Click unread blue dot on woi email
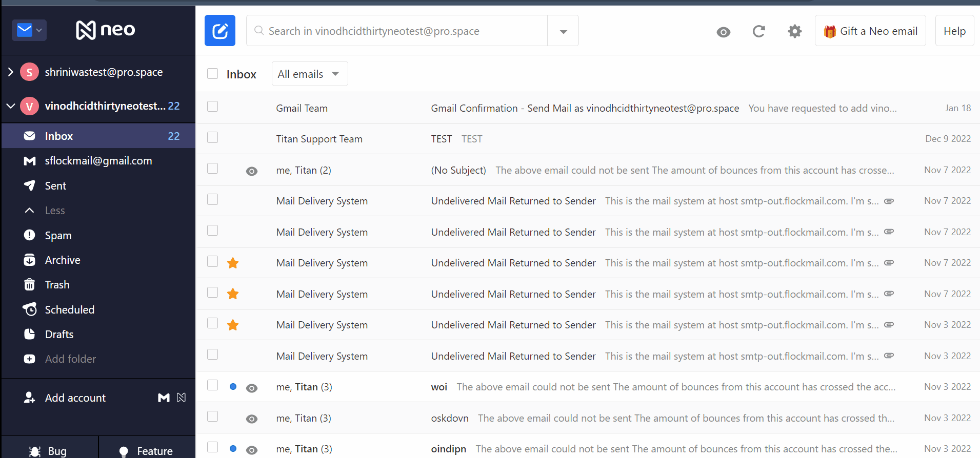Image resolution: width=980 pixels, height=458 pixels. pos(233,387)
